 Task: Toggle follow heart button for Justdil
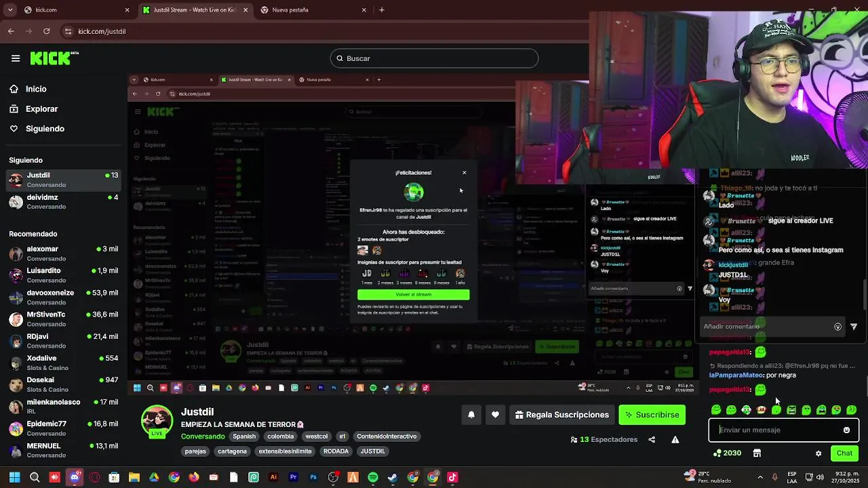coord(495,415)
